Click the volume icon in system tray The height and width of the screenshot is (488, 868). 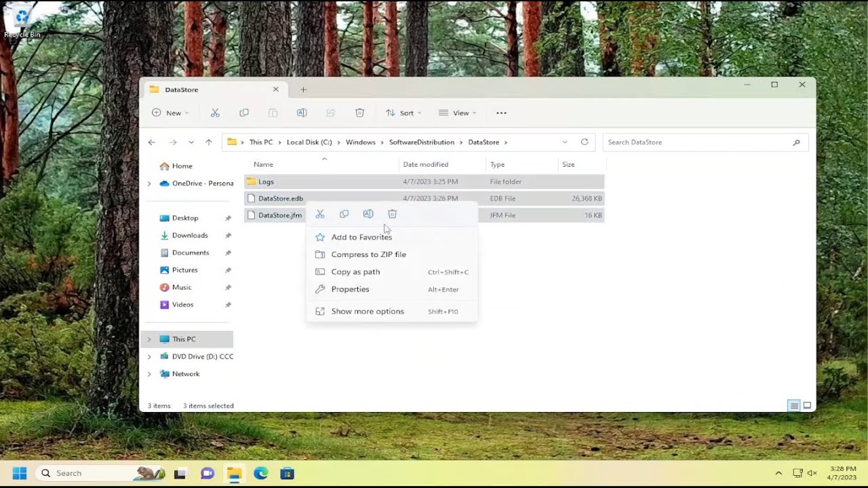[812, 473]
